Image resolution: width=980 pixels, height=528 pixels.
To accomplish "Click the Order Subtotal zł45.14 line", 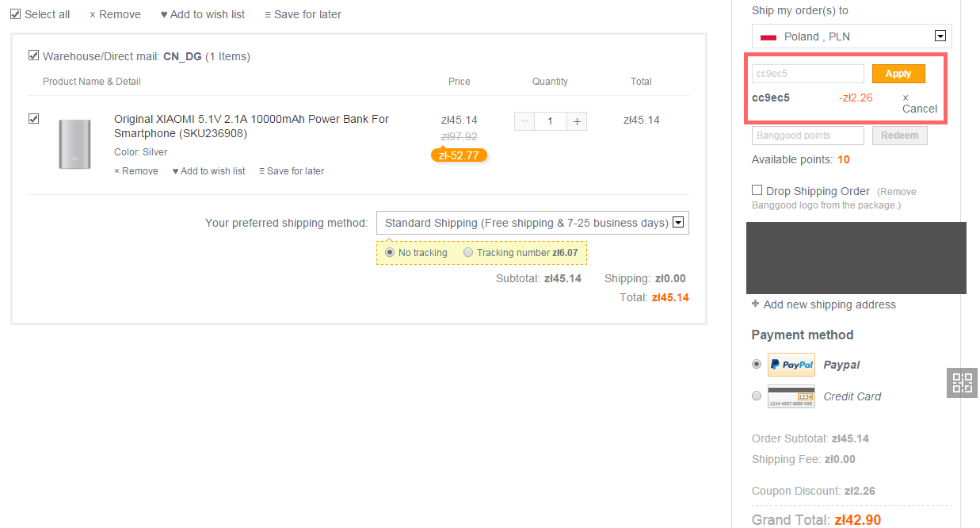I will tap(810, 438).
